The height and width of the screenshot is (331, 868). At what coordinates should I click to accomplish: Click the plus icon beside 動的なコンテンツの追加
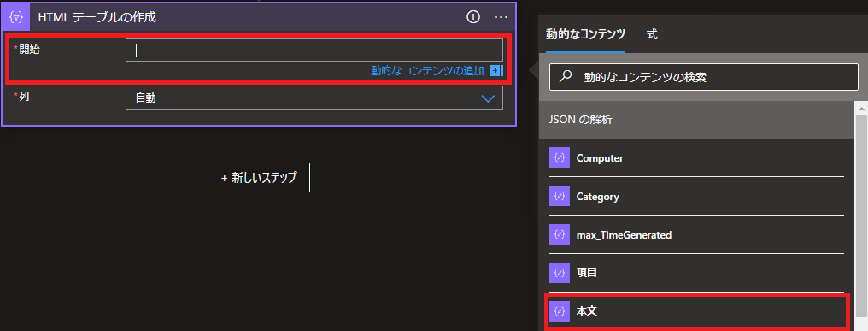tap(496, 70)
